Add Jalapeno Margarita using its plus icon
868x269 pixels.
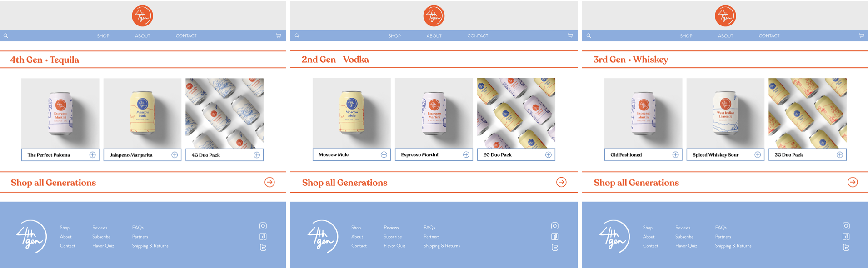click(x=175, y=155)
